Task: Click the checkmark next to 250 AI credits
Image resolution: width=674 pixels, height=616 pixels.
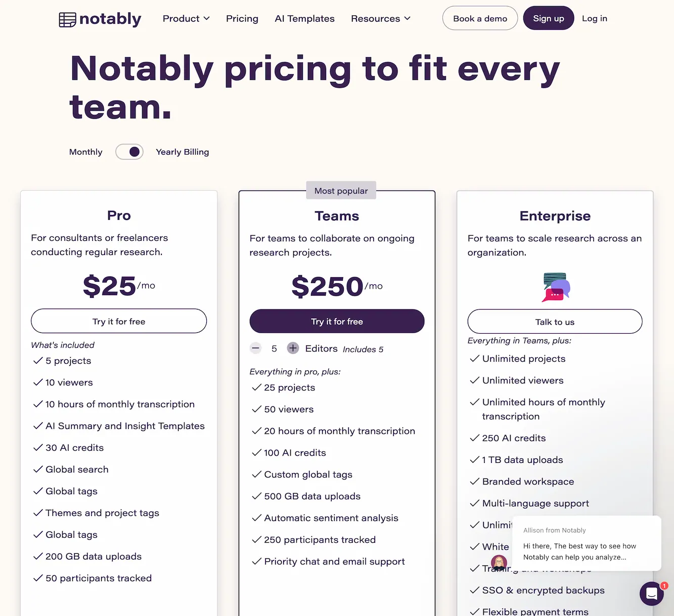Action: pos(474,437)
